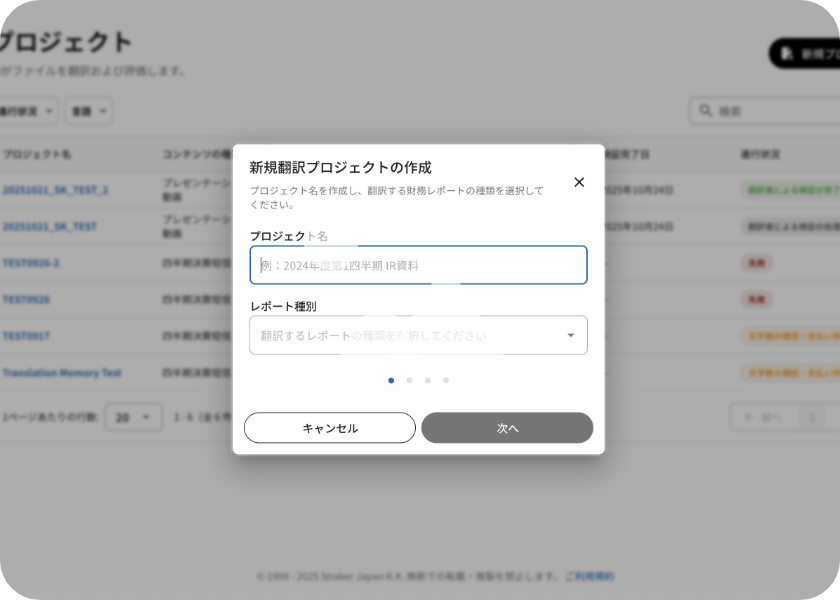This screenshot has height=600, width=840.
Task: Select the second step indicator dot
Action: click(409, 380)
